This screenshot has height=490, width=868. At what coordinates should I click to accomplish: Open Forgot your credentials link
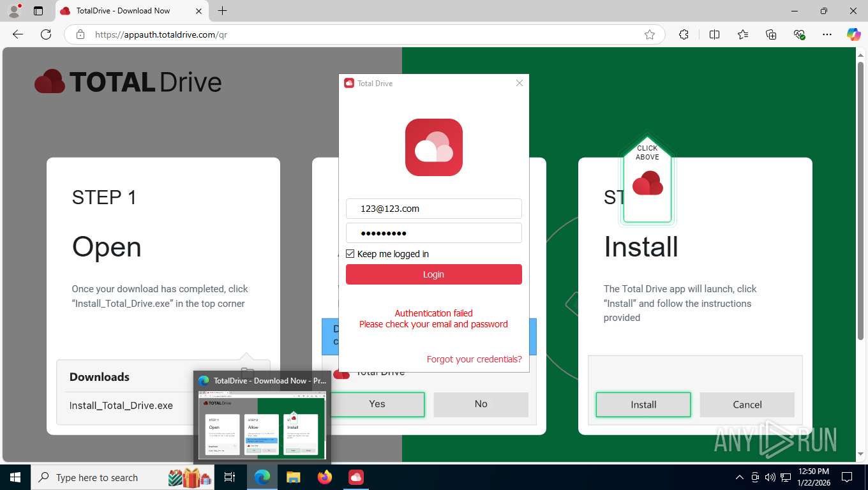474,359
